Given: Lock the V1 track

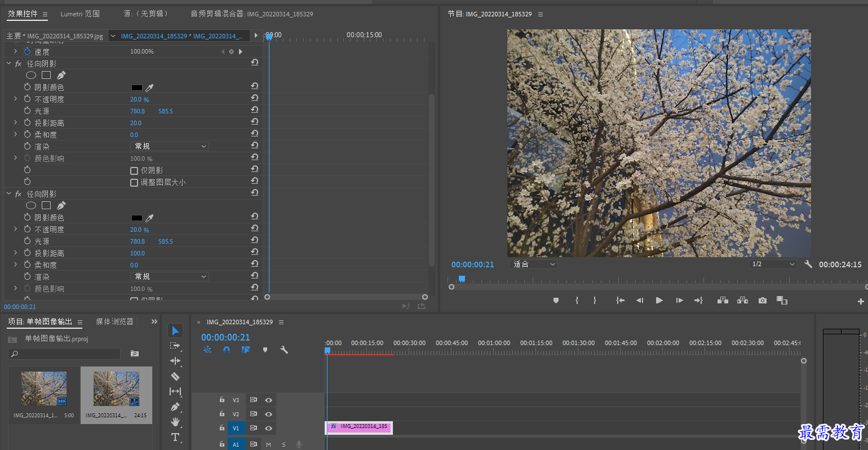Looking at the screenshot, I should tap(222, 428).
